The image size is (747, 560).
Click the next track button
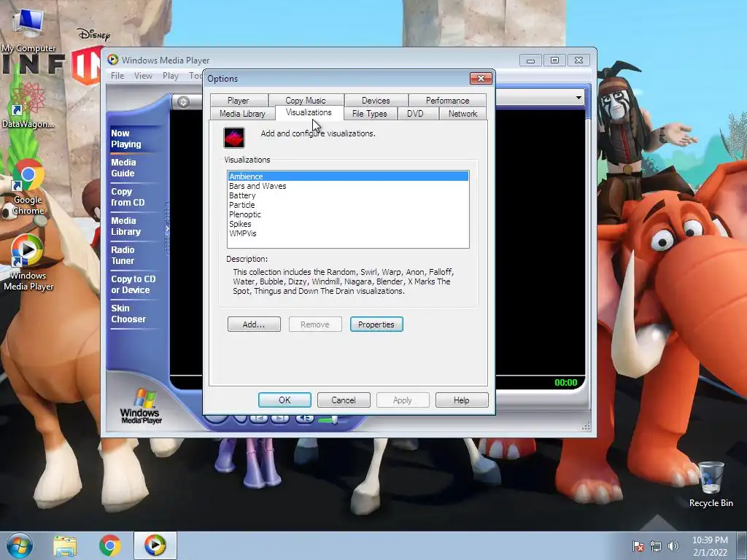point(280,419)
